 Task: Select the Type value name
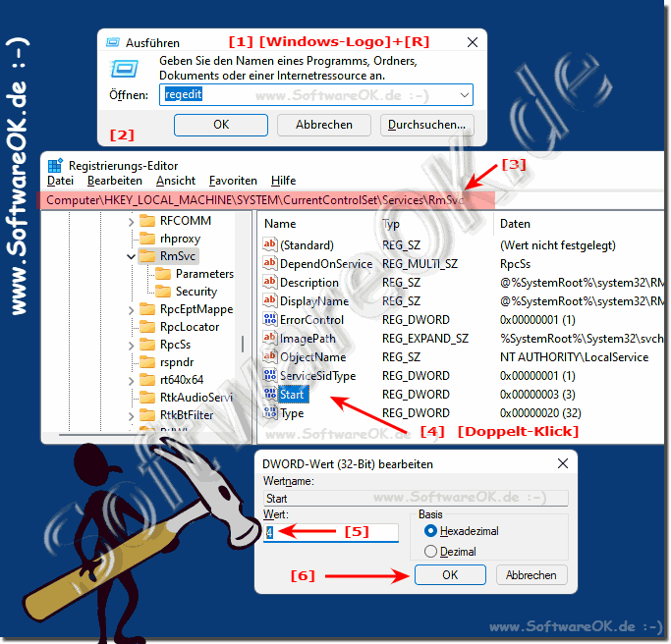[x=292, y=413]
